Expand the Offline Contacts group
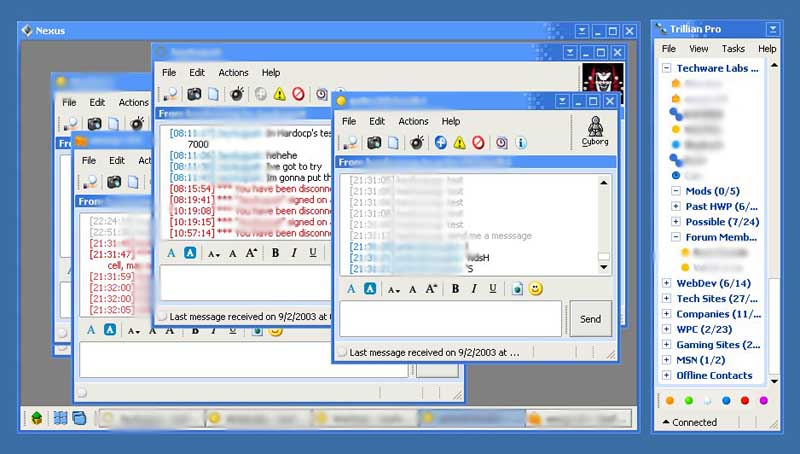Viewport: 800px width, 454px height. click(x=667, y=375)
